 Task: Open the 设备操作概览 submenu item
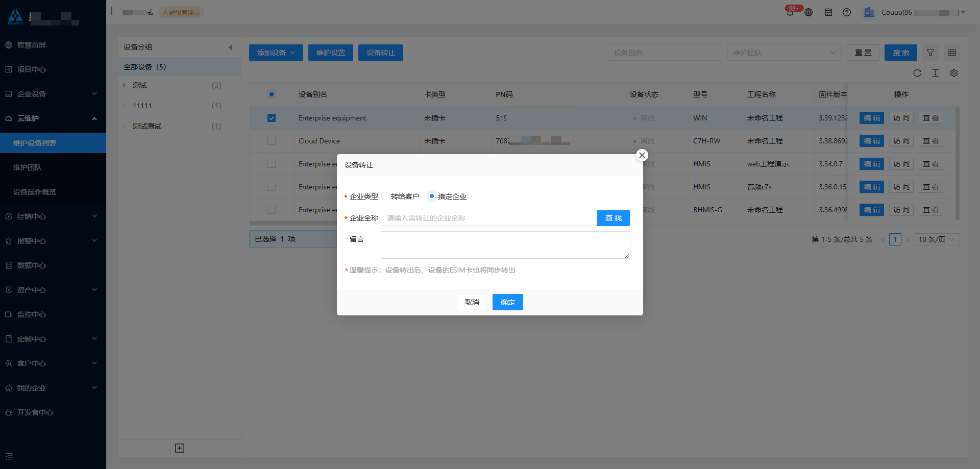[53, 192]
